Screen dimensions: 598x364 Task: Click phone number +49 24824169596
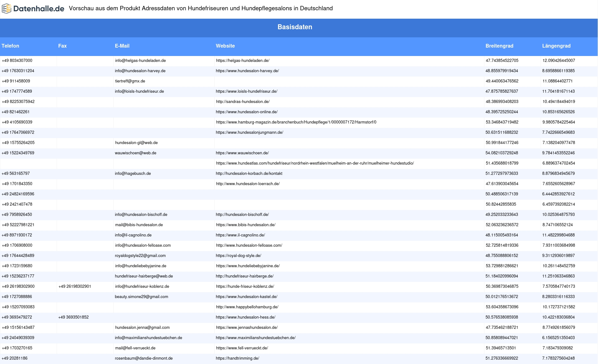(18, 194)
